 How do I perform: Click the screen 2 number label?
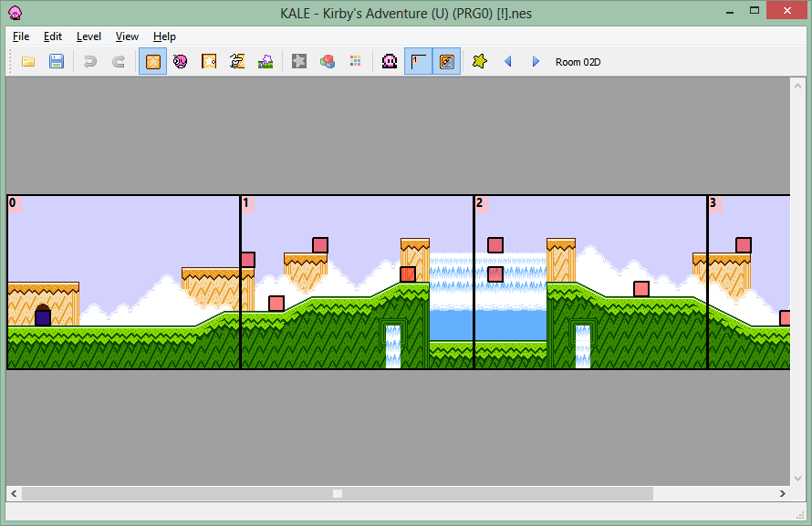[481, 203]
